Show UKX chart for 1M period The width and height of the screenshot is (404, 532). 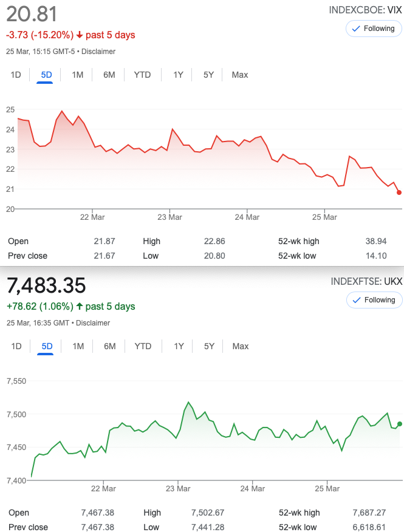78,346
